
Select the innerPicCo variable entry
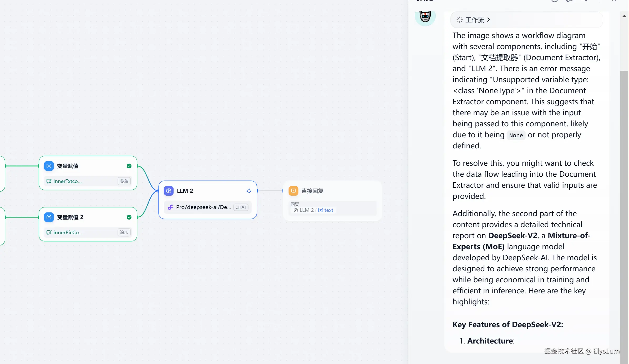tap(64, 232)
